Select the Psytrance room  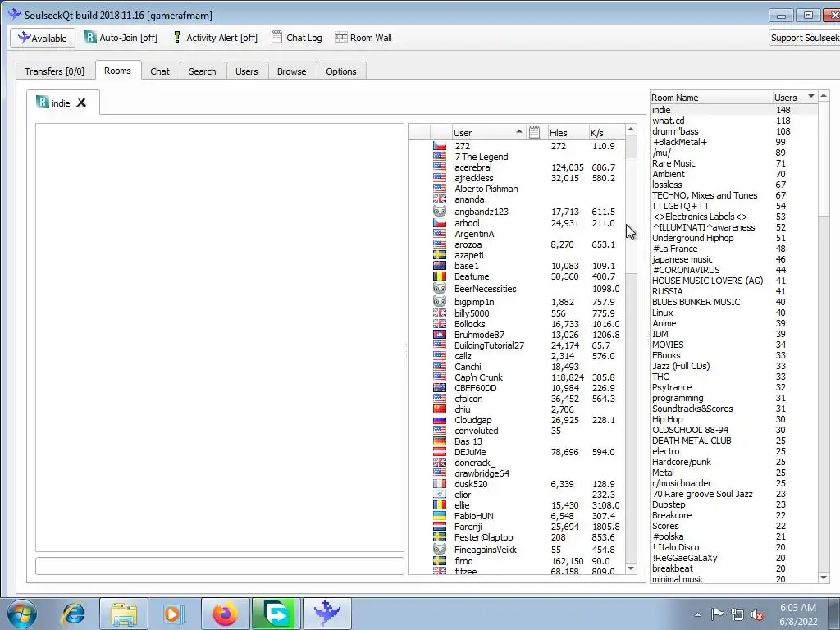tap(734, 387)
